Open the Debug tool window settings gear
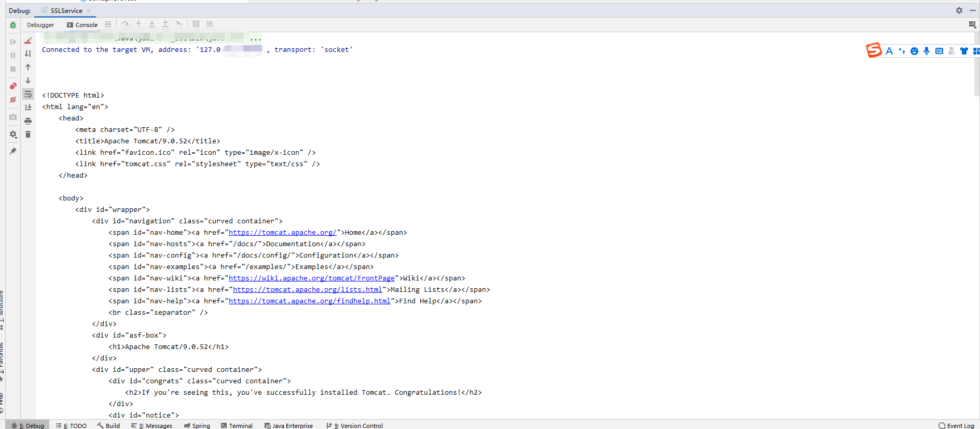This screenshot has width=980, height=429. pyautogui.click(x=959, y=10)
